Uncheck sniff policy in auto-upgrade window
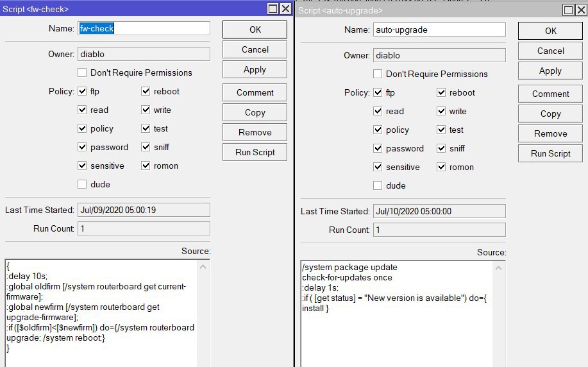The height and width of the screenshot is (367, 588). click(441, 148)
